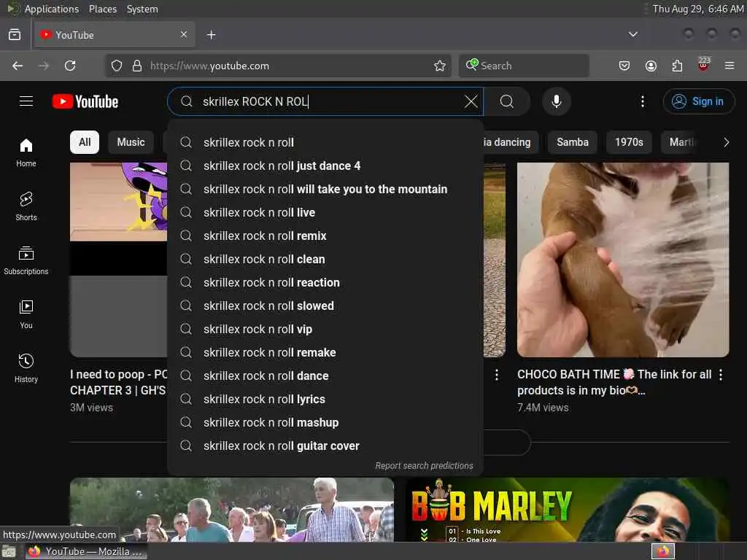
Task: Select the All filter chip
Action: (x=85, y=142)
